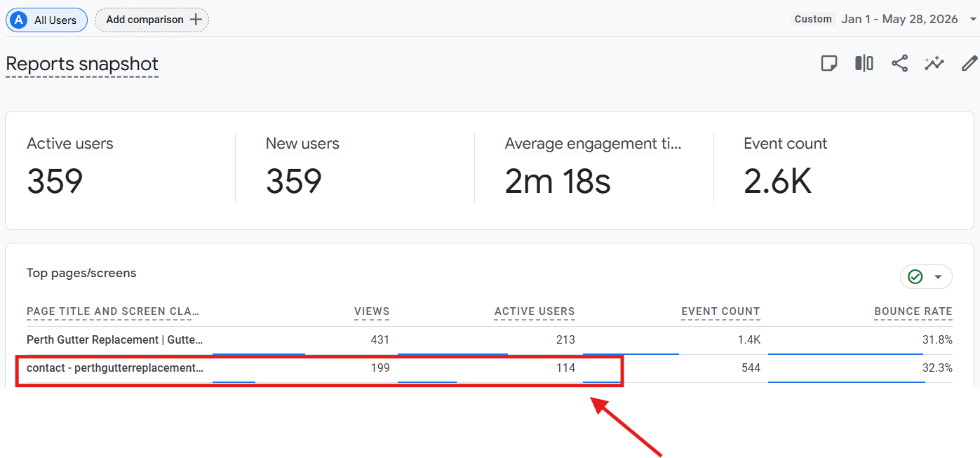Image resolution: width=980 pixels, height=458 pixels.
Task: Click the Bounce Rate column header
Action: pos(913,311)
